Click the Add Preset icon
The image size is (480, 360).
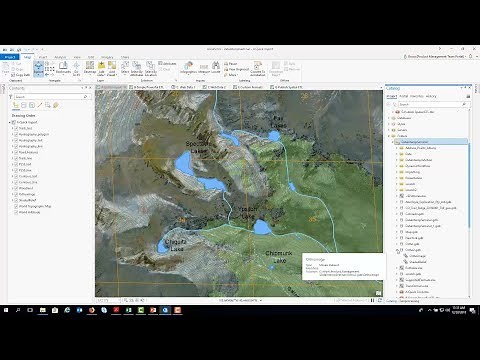click(x=112, y=65)
